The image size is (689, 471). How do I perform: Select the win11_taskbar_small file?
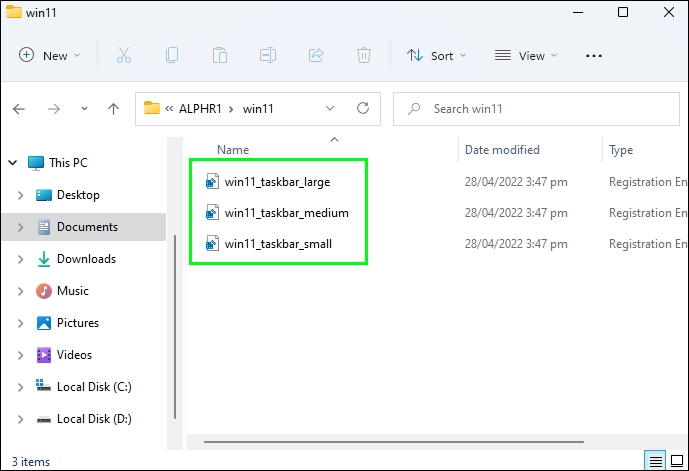pos(278,244)
